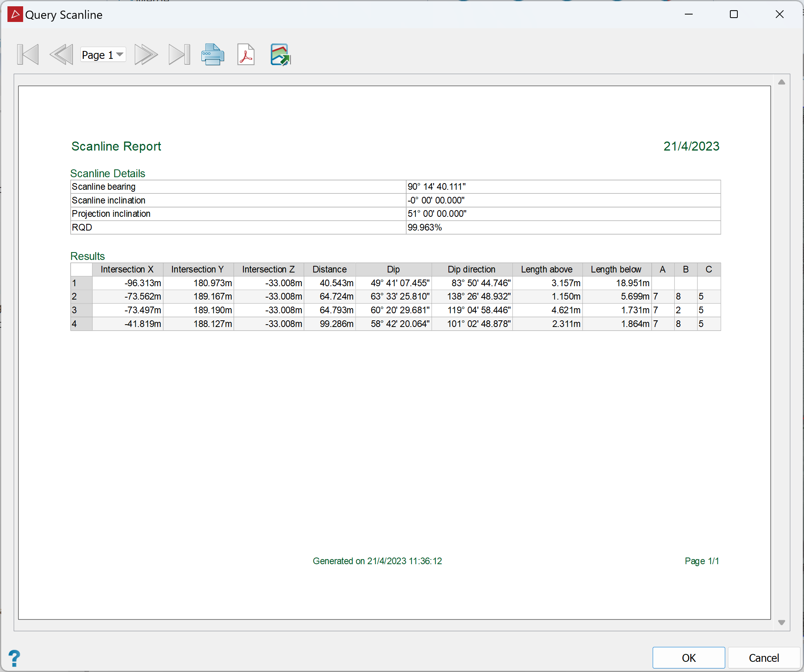The image size is (804, 672).
Task: Print the scanline report
Action: click(x=212, y=54)
